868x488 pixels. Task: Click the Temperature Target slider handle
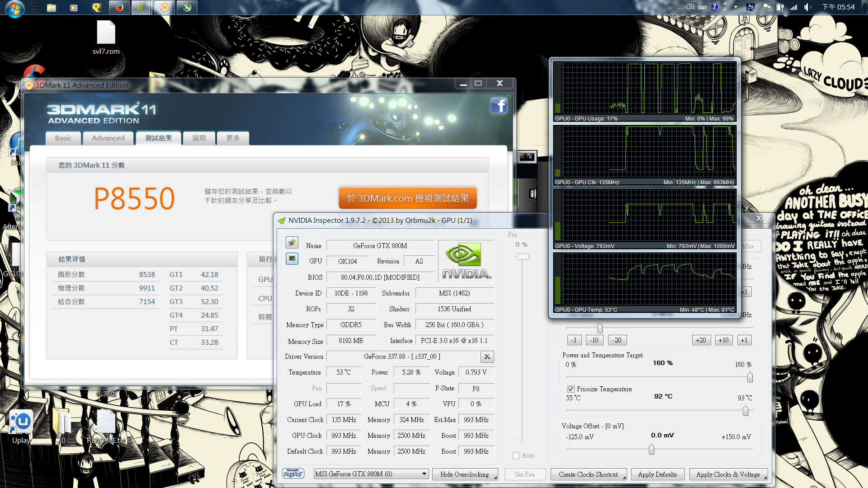(x=745, y=411)
